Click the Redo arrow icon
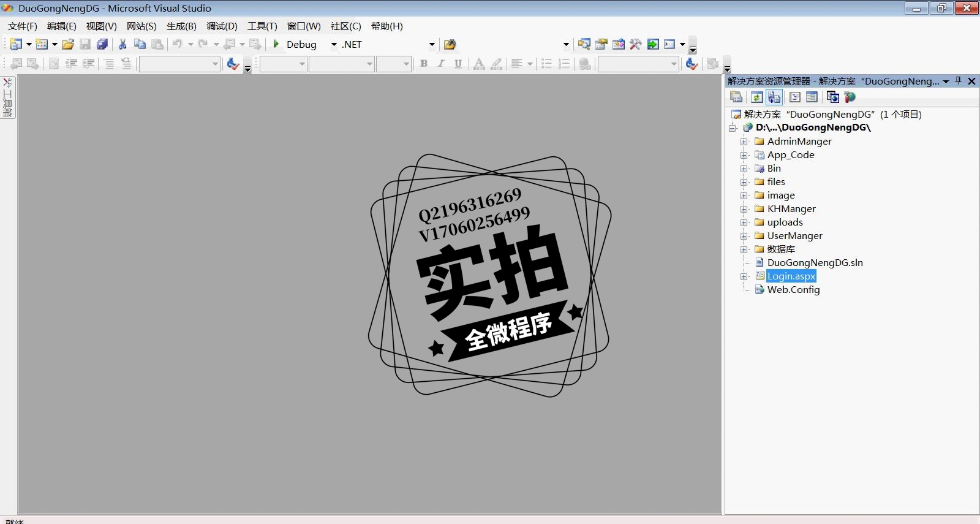The image size is (980, 524). click(203, 44)
